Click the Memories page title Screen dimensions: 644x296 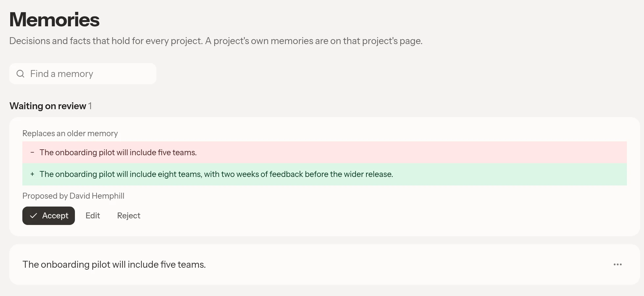pyautogui.click(x=55, y=19)
